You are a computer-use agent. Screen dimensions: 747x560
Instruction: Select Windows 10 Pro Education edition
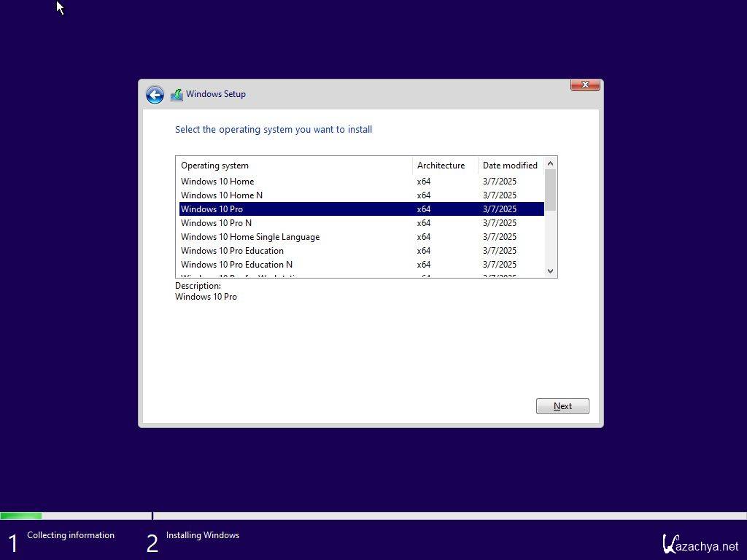click(x=232, y=251)
